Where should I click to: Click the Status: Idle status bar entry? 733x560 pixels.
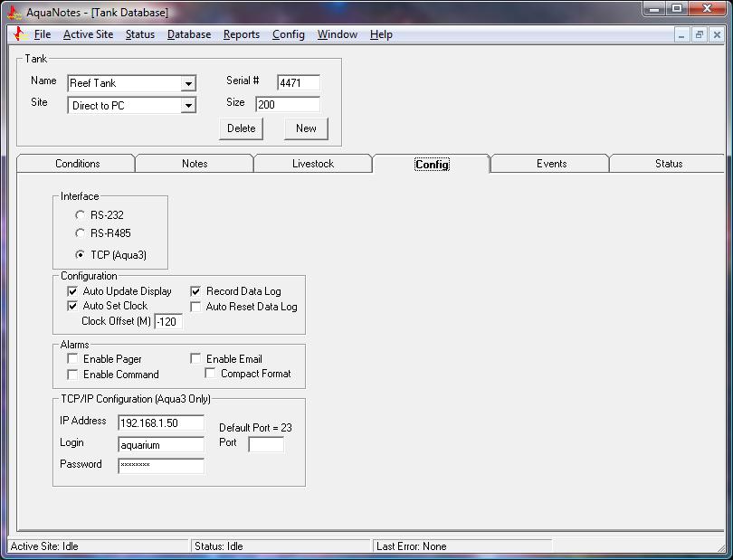click(x=218, y=546)
